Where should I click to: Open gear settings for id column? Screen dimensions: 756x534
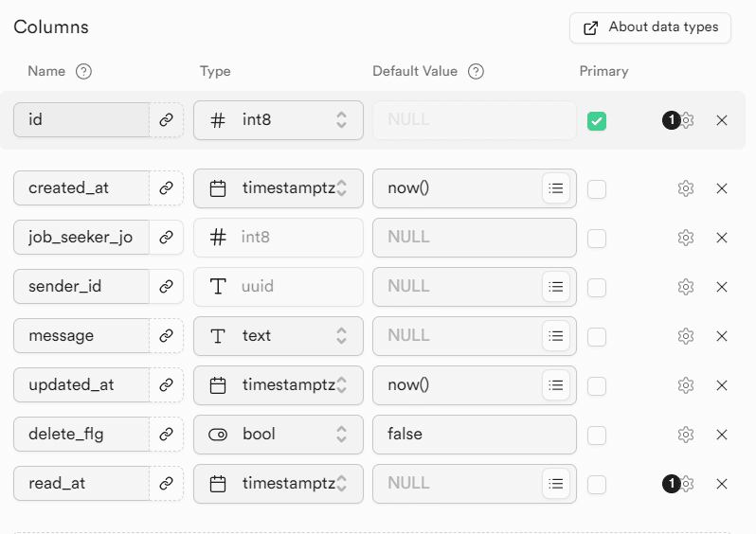(x=687, y=120)
